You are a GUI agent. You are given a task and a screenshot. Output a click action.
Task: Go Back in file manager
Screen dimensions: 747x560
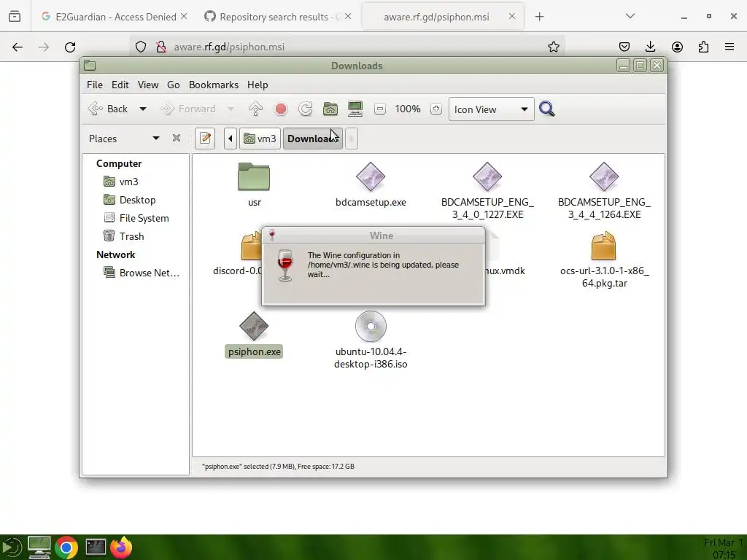click(x=108, y=109)
